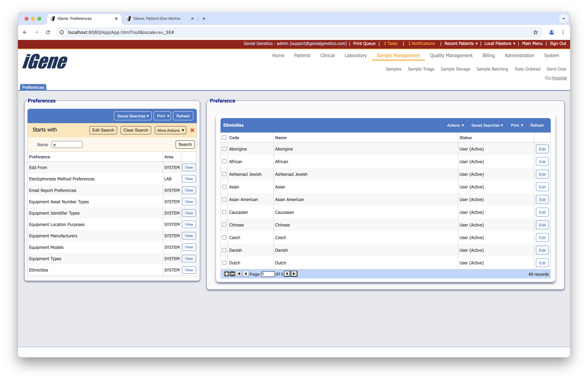This screenshot has width=588, height=381.
Task: Click the iGene logo
Action: click(x=44, y=61)
